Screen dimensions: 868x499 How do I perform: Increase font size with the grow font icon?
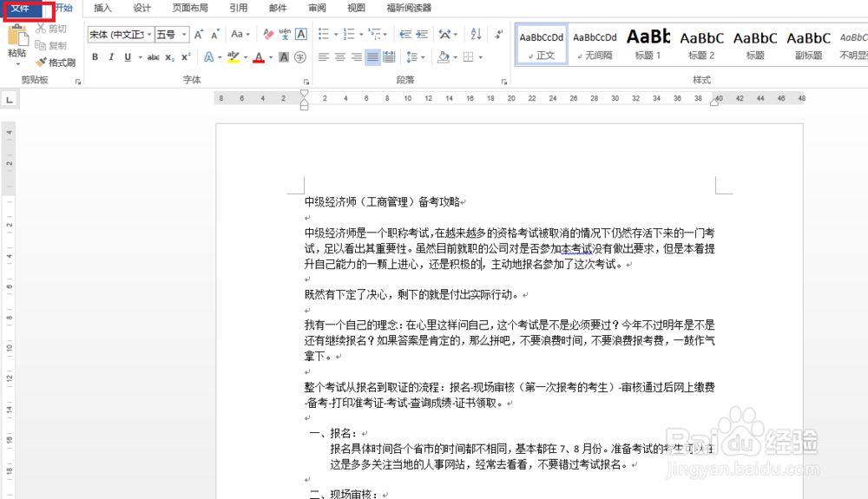click(x=199, y=35)
